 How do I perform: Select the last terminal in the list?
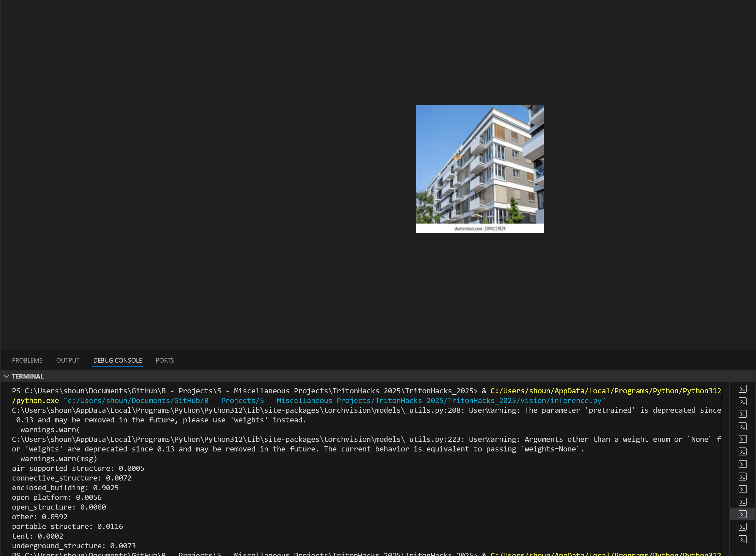743,539
